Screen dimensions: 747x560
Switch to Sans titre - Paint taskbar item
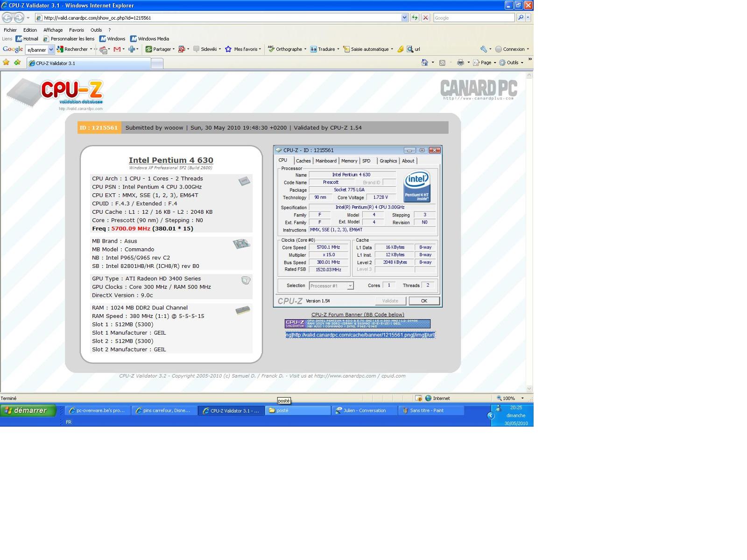coord(432,411)
